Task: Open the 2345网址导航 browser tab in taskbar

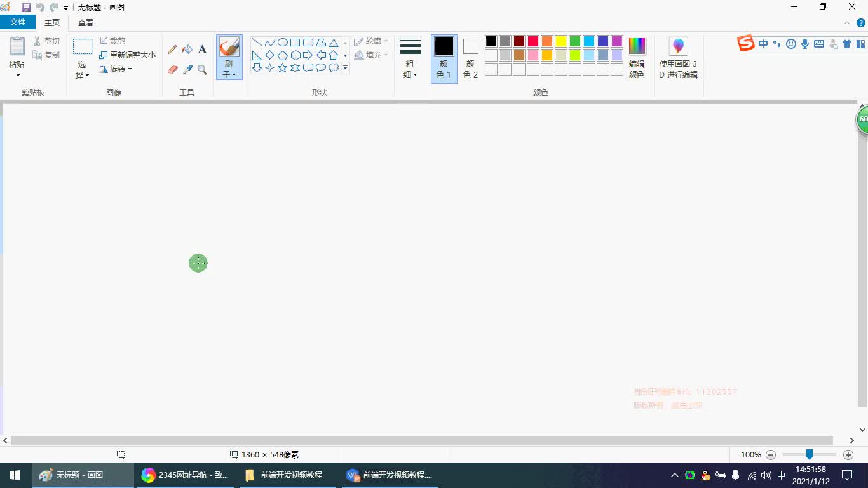Action: tap(185, 475)
